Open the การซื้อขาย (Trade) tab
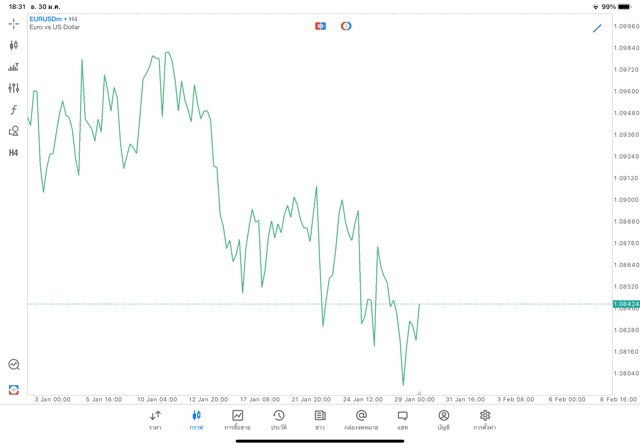Screen dimensions: 640x447 (x=237, y=419)
